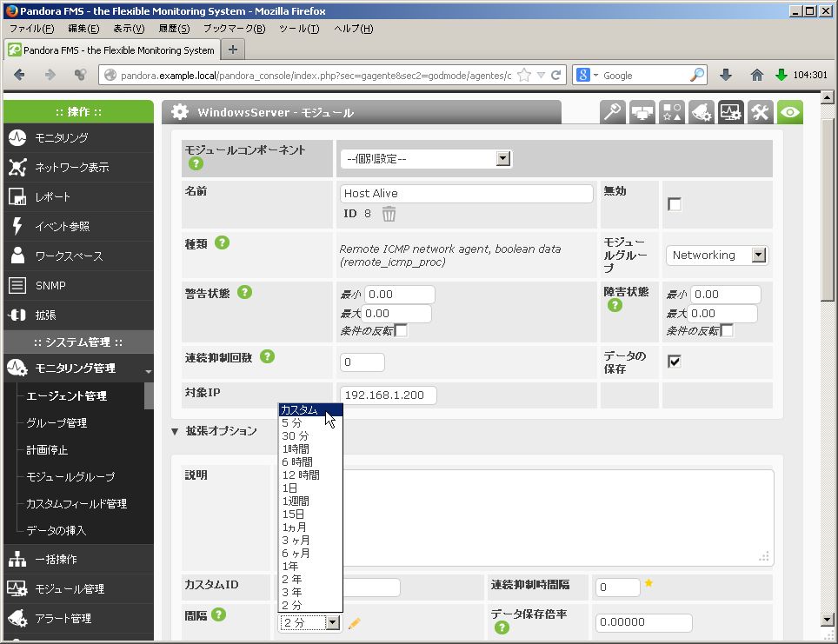Viewport: 838px width, 644px height.
Task: Open the ファイル(F) menu
Action: pyautogui.click(x=31, y=29)
